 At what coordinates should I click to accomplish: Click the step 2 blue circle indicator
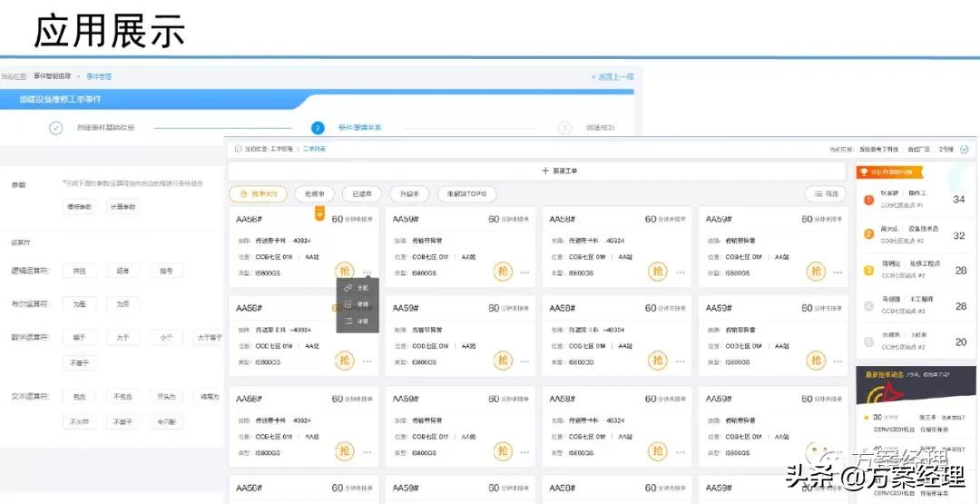(x=318, y=128)
